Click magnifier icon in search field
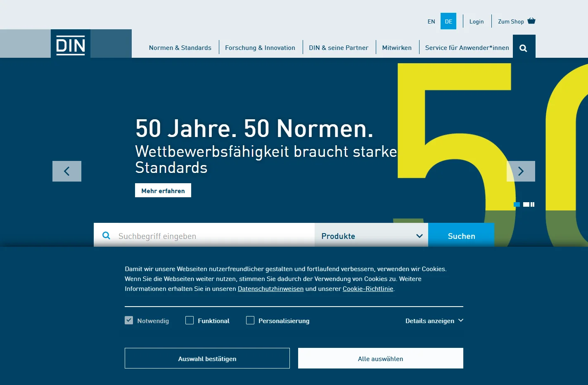The height and width of the screenshot is (385, 588). pos(106,236)
